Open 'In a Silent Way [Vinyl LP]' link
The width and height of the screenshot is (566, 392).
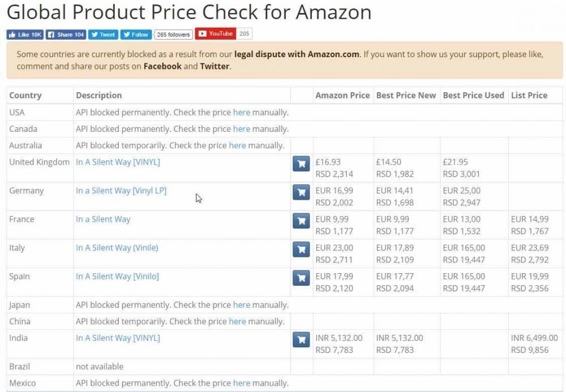[121, 191]
